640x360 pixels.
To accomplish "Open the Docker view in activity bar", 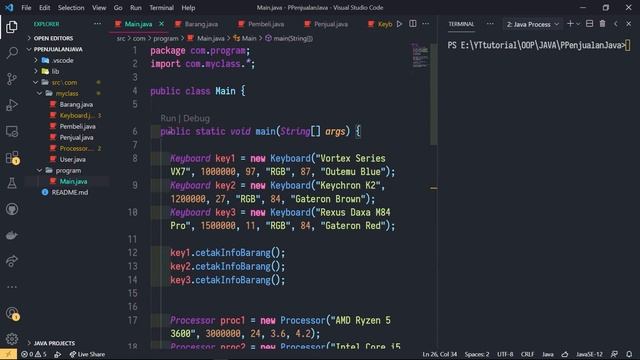I will pyautogui.click(x=12, y=236).
